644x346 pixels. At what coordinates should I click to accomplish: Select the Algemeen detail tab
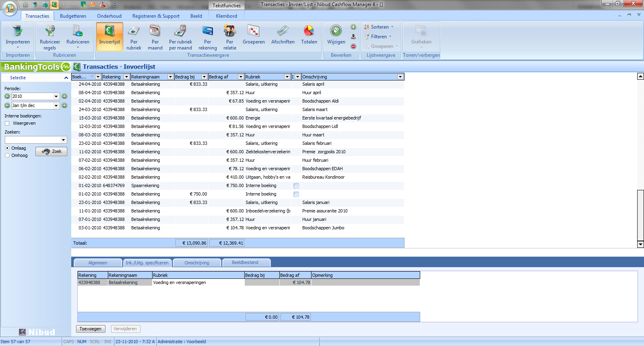[x=98, y=263]
